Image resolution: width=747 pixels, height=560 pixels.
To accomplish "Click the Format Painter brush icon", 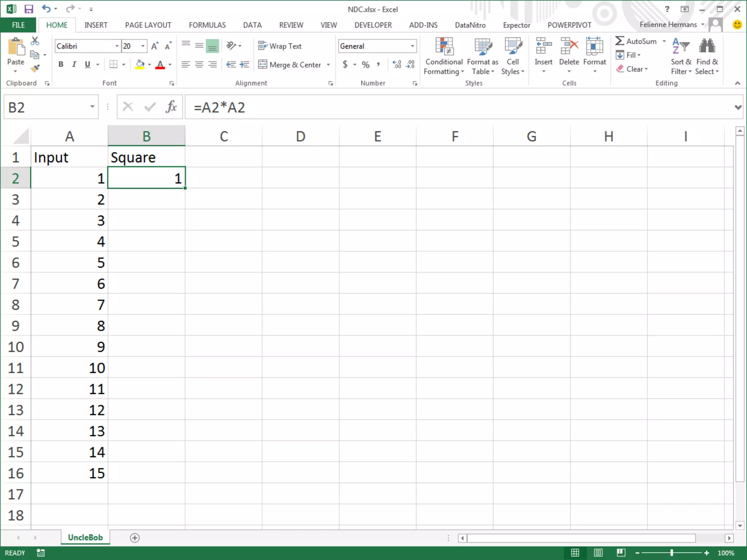I will [x=35, y=68].
